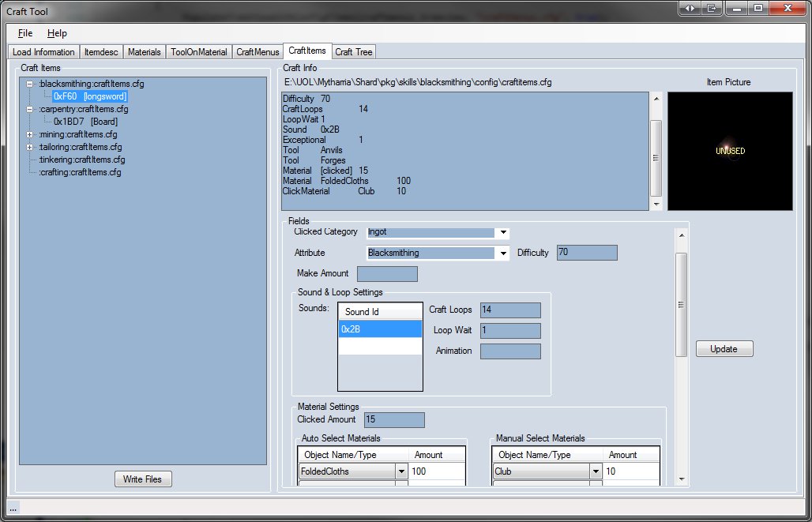Viewport: 812px width, 522px height.
Task: Open the Club manual material dropdown
Action: click(x=596, y=471)
